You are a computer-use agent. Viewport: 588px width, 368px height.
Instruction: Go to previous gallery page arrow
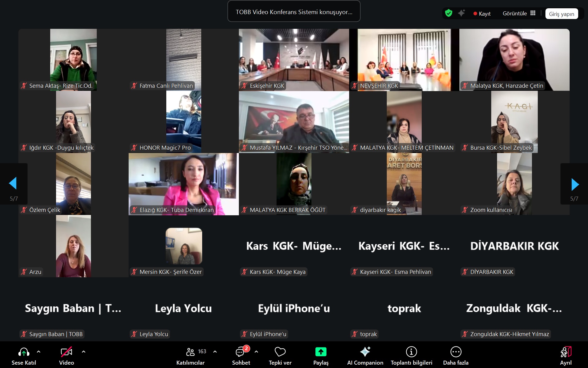[x=13, y=183]
